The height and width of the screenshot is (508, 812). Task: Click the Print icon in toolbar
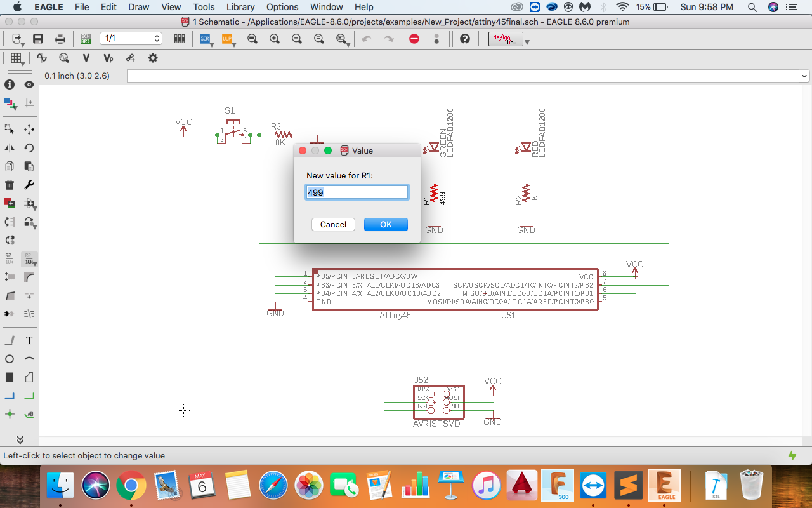pyautogui.click(x=60, y=39)
